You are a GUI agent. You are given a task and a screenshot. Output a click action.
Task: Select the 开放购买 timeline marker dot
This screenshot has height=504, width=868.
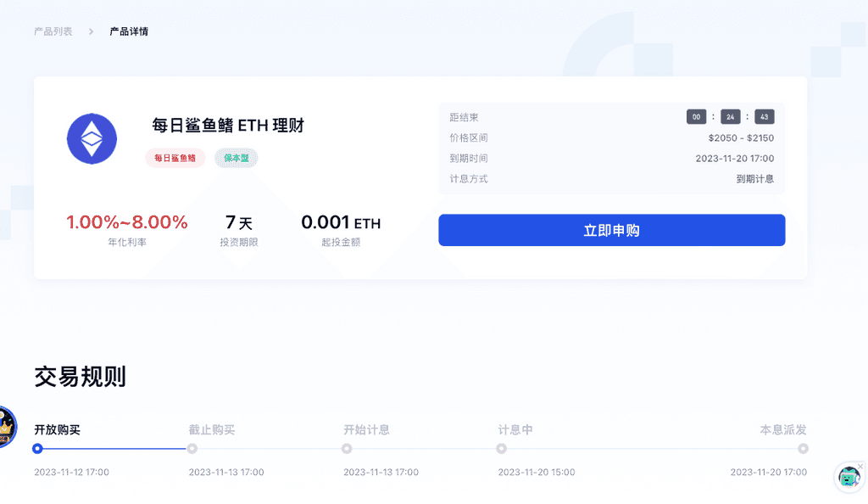[x=37, y=449]
